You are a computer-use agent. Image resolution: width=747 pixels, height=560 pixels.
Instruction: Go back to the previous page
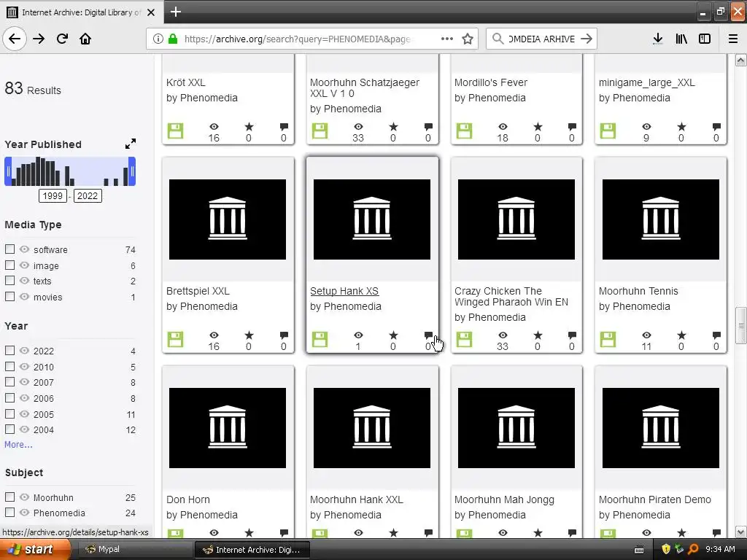pos(15,39)
